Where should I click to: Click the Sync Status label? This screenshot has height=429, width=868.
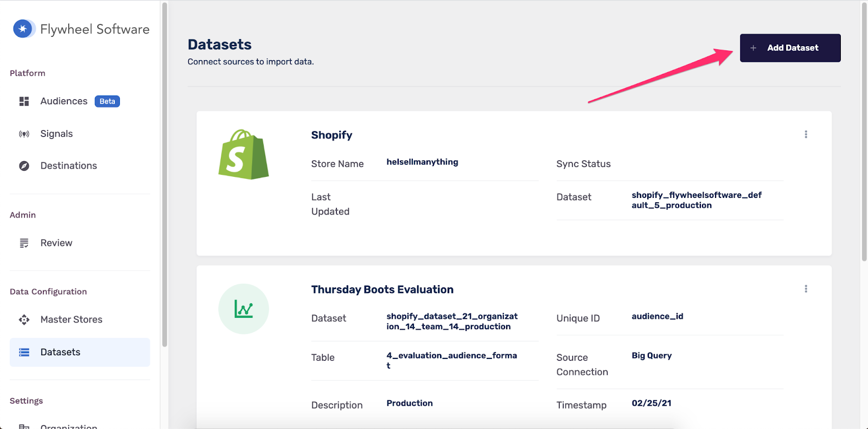coord(583,164)
